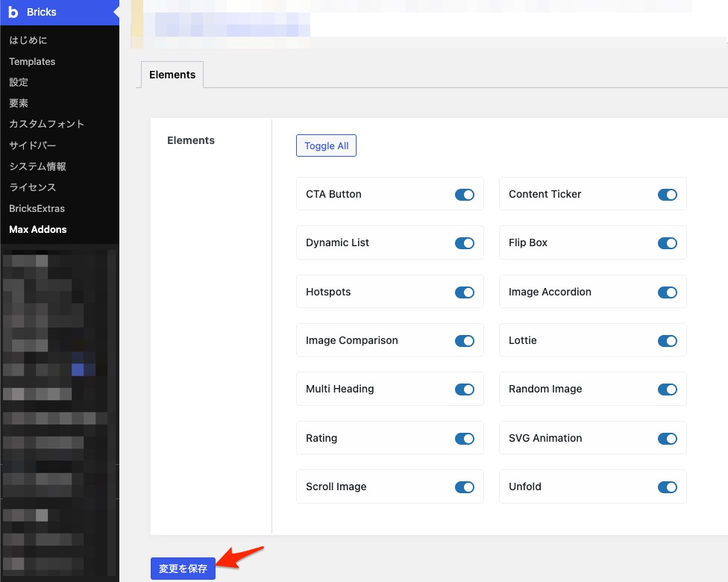
Task: Disable the Dynamic List element
Action: pyautogui.click(x=465, y=242)
